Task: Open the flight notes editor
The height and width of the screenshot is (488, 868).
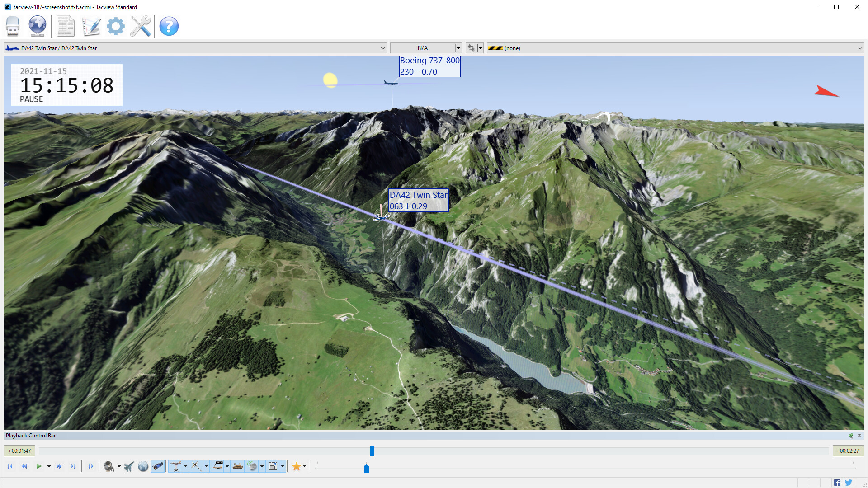Action: tap(91, 26)
